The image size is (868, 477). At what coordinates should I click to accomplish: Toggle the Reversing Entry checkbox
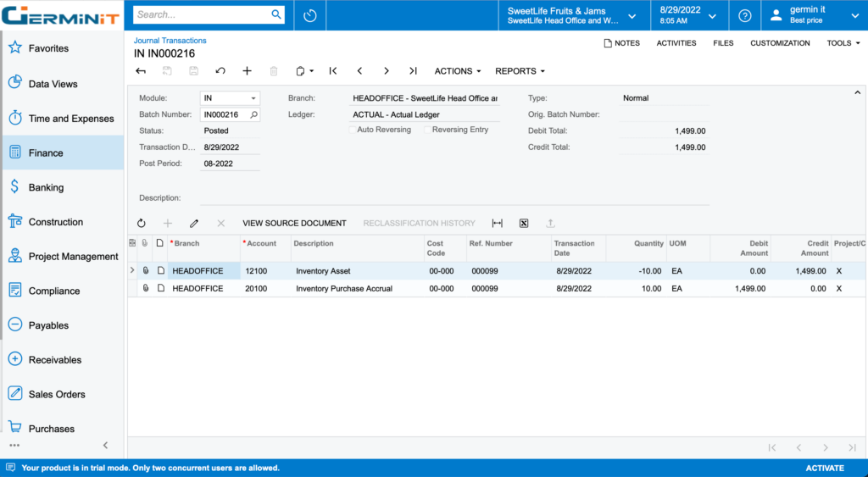pos(428,130)
